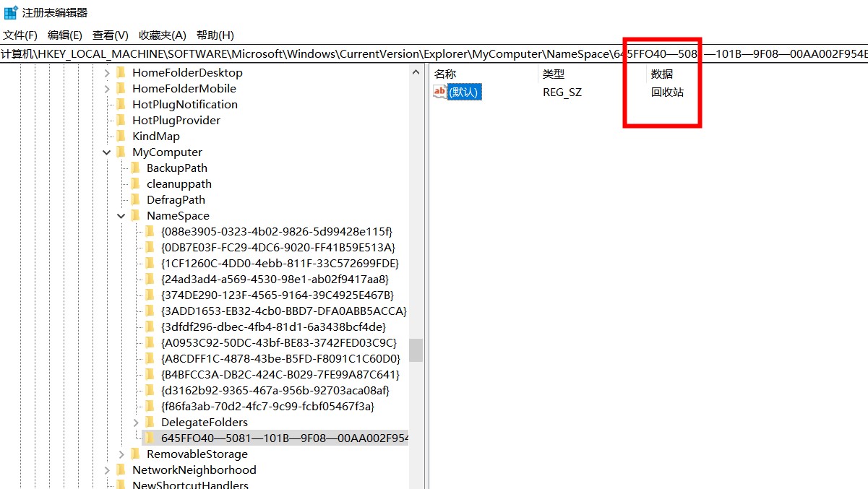Click folder icon of {A8CDFF1C-4878-43be-B5FD-F8091C1C60D0}

coord(150,358)
